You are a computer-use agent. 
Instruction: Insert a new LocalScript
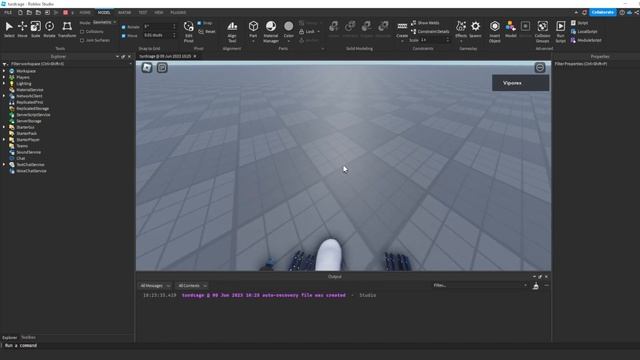coord(584,31)
